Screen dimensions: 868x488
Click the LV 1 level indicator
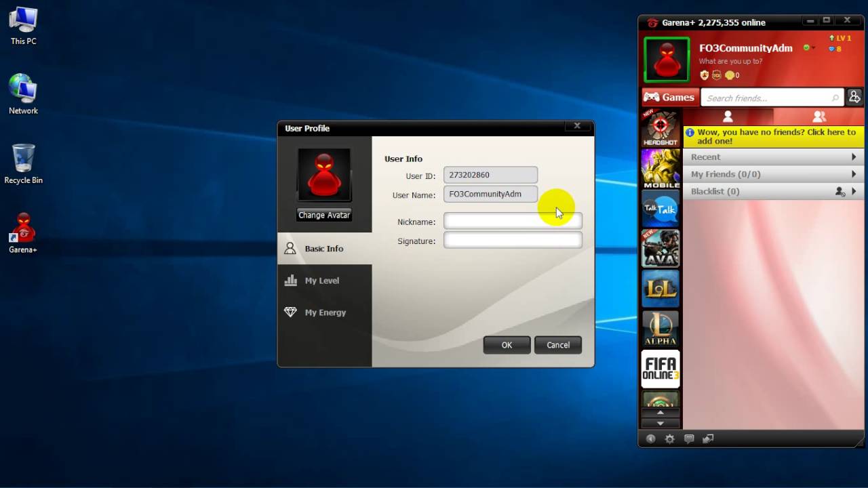840,39
